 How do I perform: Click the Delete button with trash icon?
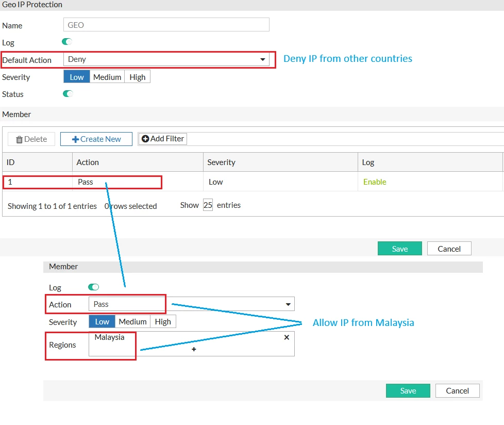click(31, 139)
